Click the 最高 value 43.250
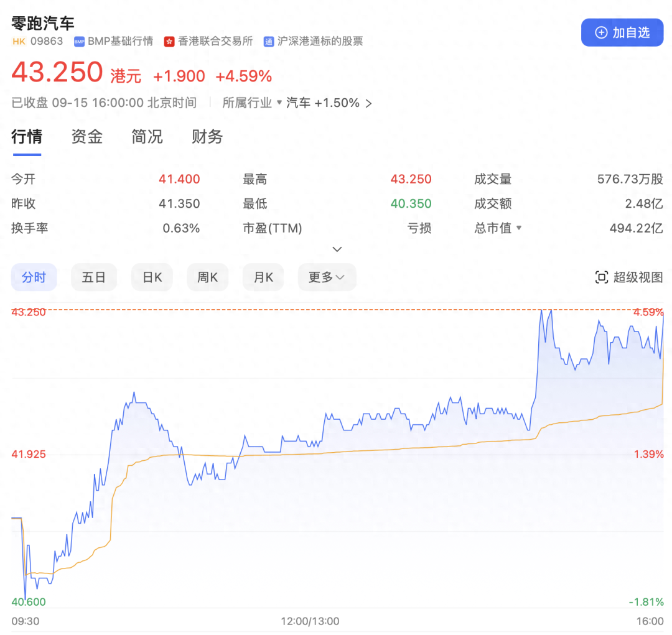Viewport: 672px width, 635px height. pos(411,179)
